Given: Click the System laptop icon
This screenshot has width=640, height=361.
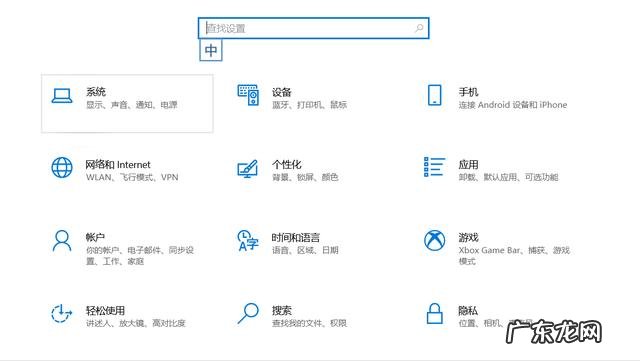Looking at the screenshot, I should tap(62, 96).
